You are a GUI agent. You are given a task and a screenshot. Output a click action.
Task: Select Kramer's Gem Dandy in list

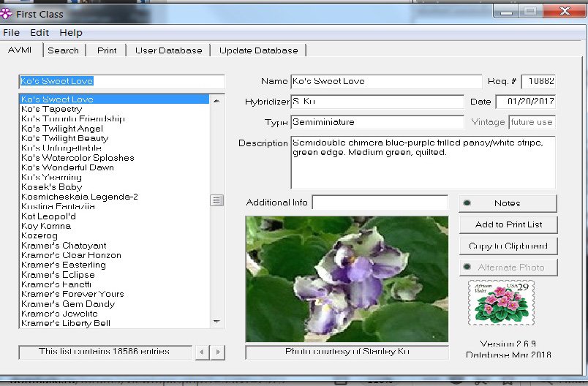[114, 304]
